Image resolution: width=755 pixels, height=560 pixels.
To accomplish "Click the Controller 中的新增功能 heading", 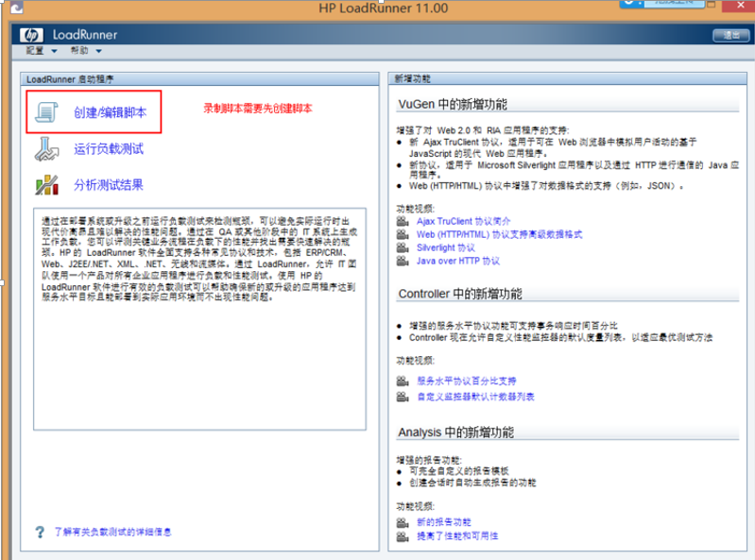I will [x=460, y=294].
